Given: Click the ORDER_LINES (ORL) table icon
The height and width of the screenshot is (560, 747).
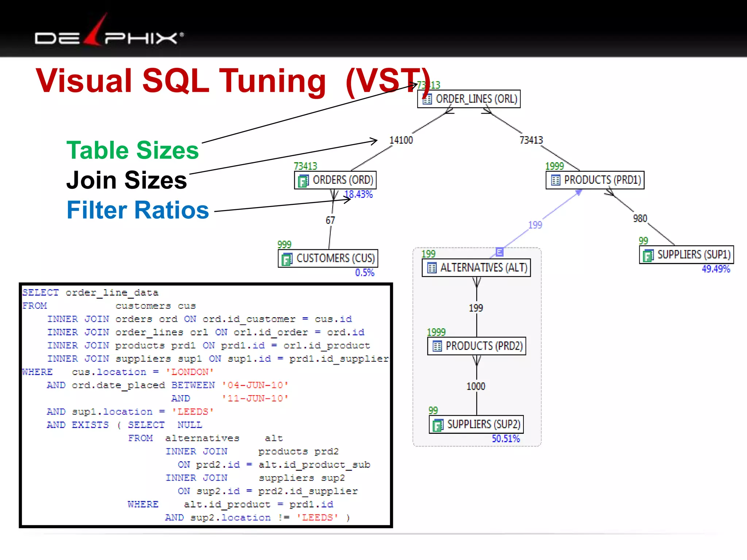Looking at the screenshot, I should coord(427,99).
